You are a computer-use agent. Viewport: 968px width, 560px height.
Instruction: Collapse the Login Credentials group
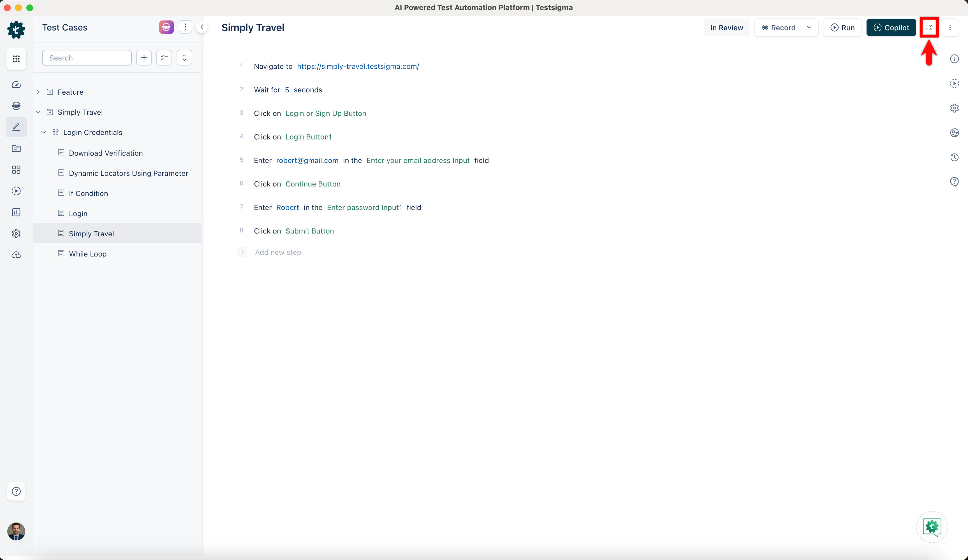(44, 132)
